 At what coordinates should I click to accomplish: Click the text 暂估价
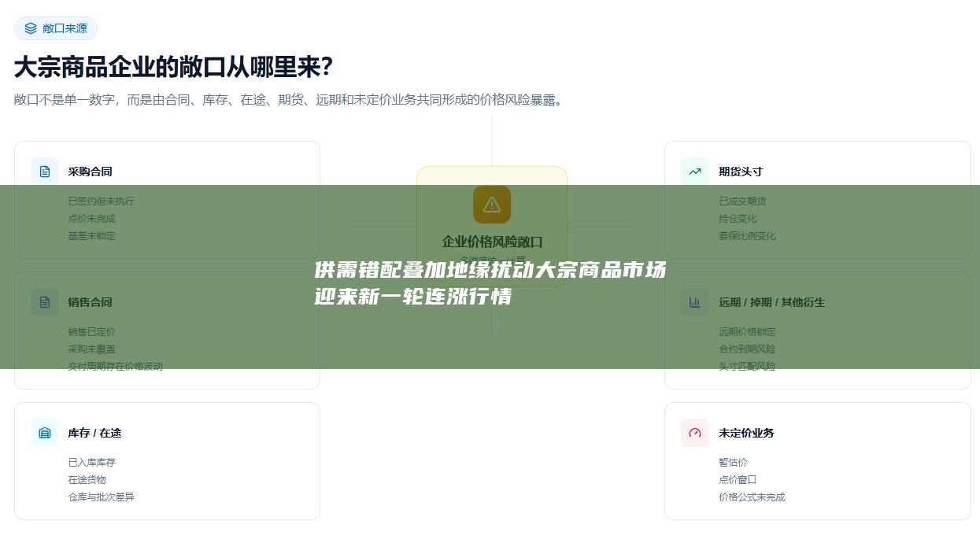(x=733, y=463)
